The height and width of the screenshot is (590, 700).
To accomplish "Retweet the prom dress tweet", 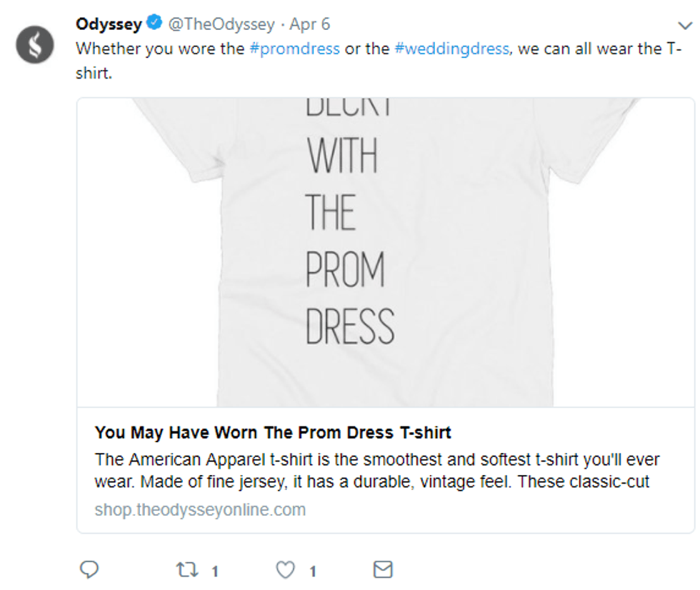I will 186,569.
